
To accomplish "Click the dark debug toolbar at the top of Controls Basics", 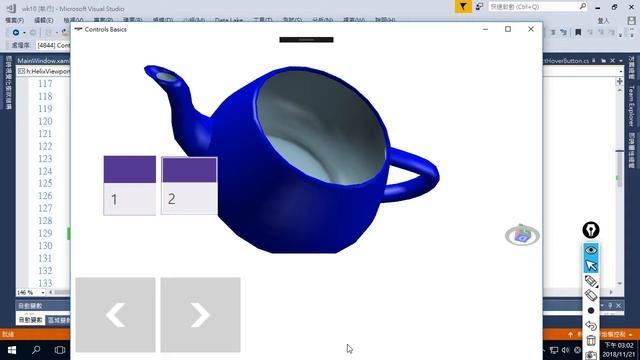I will coord(306,40).
